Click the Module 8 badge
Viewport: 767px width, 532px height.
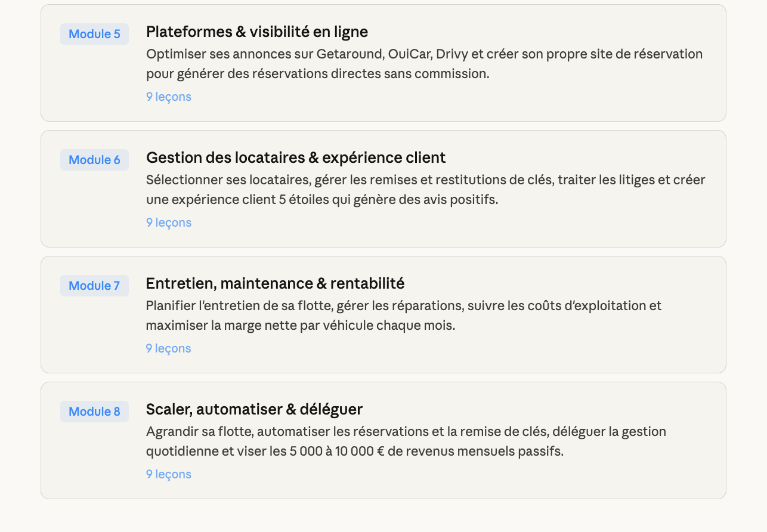[x=94, y=412]
